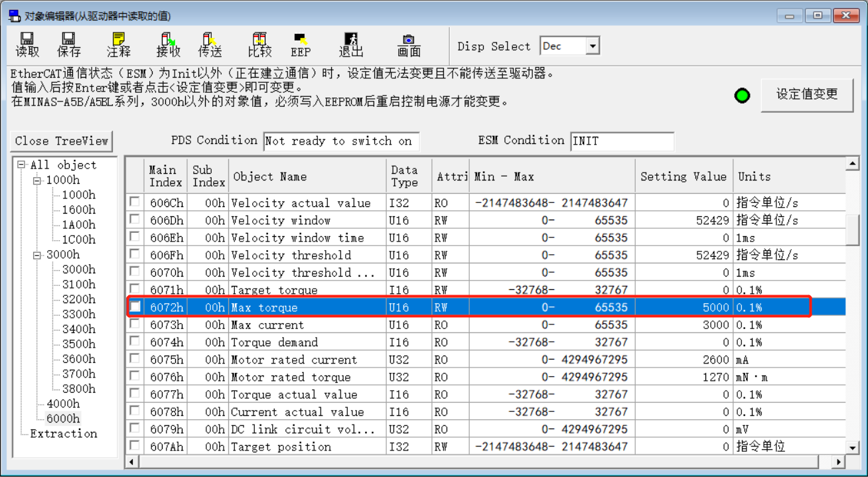This screenshot has width=868, height=477.
Task: Click the Units column header
Action: [788, 176]
